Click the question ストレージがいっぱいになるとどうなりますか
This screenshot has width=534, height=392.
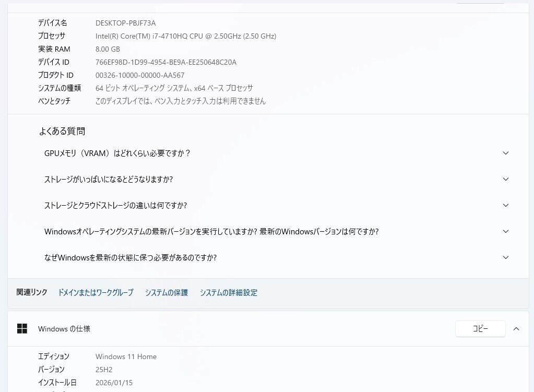109,179
